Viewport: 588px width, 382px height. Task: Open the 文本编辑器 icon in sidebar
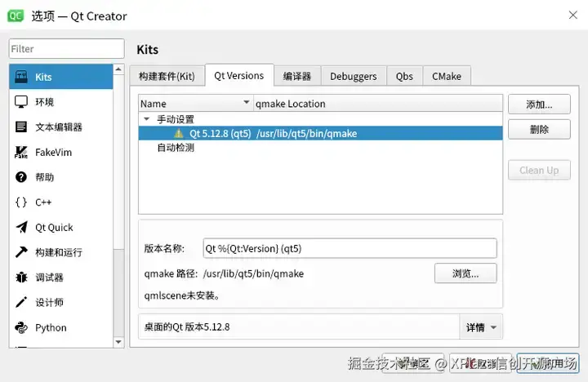coord(21,127)
